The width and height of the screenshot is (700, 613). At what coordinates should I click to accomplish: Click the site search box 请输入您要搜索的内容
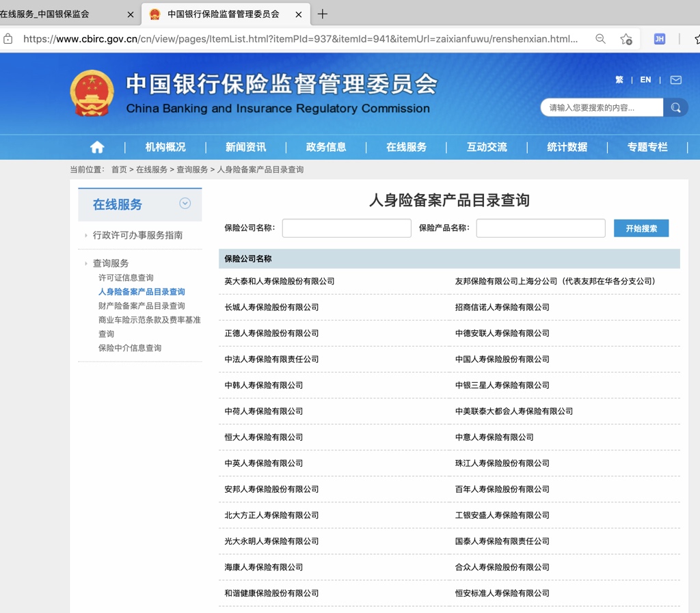coord(602,107)
